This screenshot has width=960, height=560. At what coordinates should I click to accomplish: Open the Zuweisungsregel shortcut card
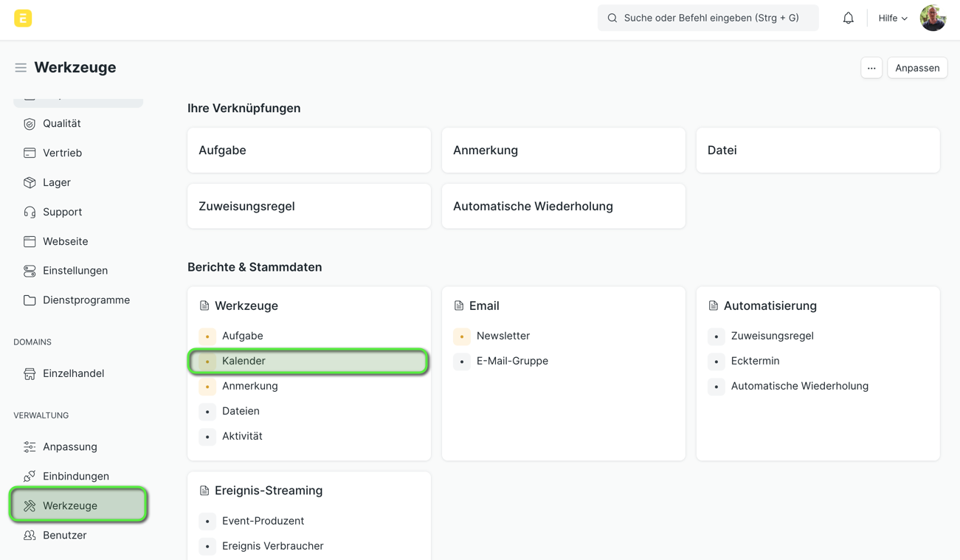tap(309, 207)
